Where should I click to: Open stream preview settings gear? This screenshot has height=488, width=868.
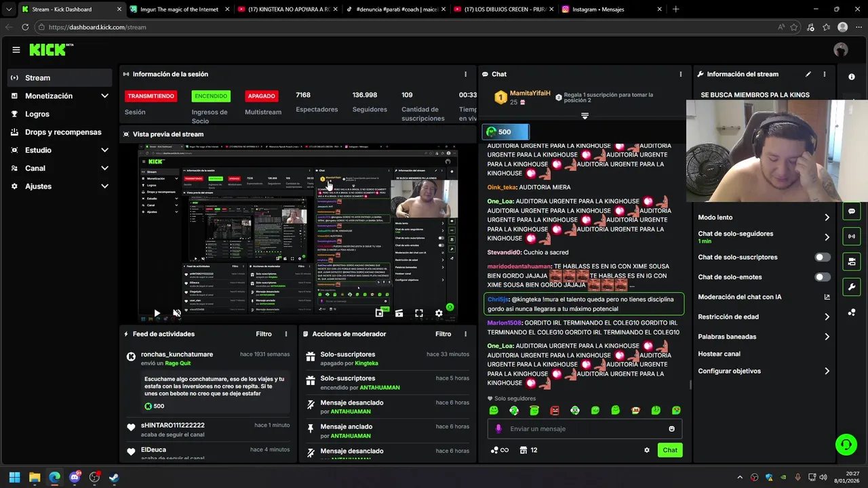(x=439, y=313)
